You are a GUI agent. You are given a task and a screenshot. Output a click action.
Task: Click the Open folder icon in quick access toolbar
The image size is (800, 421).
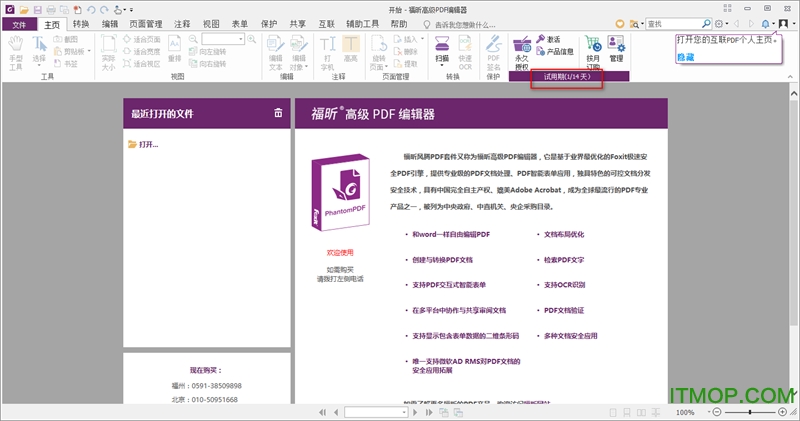[x=24, y=10]
